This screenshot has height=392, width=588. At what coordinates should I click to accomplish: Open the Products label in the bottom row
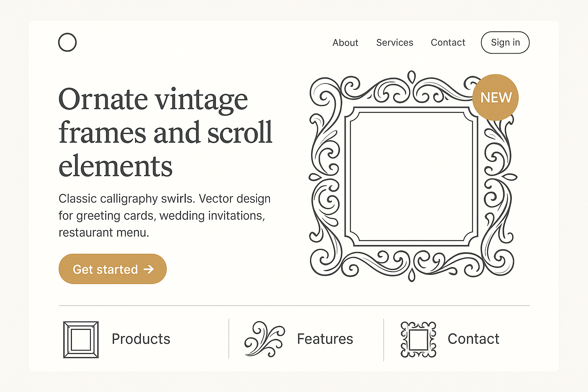coord(141,339)
